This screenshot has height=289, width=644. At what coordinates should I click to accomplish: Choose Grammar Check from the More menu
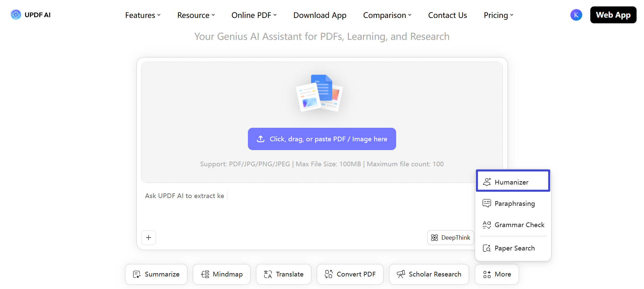(513, 225)
